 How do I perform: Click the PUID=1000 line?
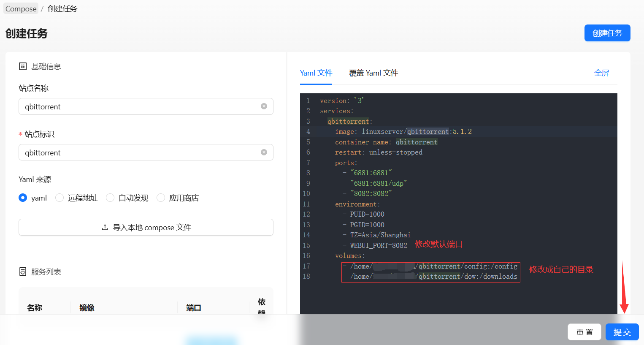(x=363, y=214)
